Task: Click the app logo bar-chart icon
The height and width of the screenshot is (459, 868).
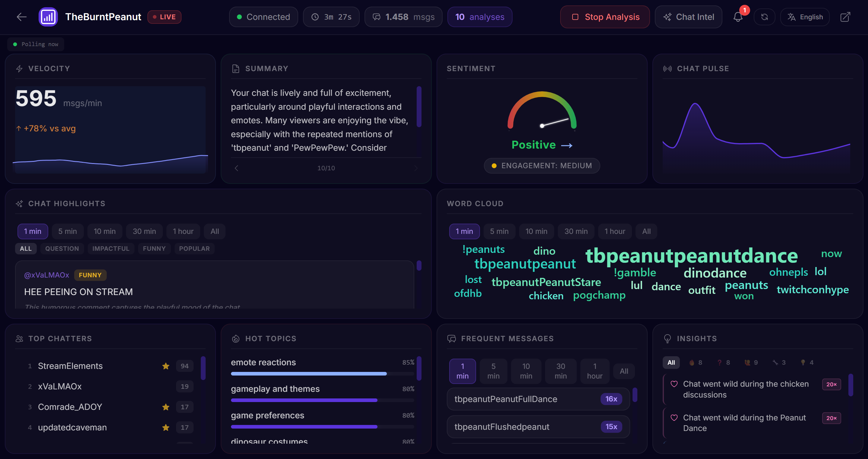Action: 48,17
